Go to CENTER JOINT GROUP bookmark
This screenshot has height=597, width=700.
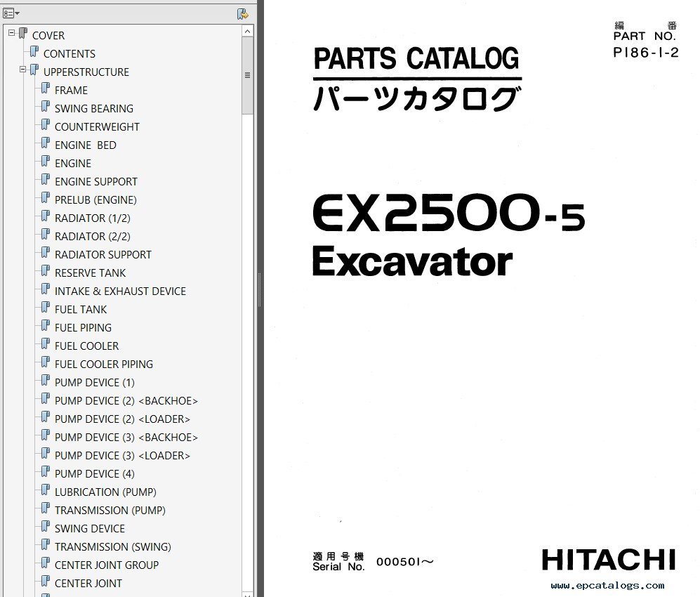pyautogui.click(x=107, y=565)
